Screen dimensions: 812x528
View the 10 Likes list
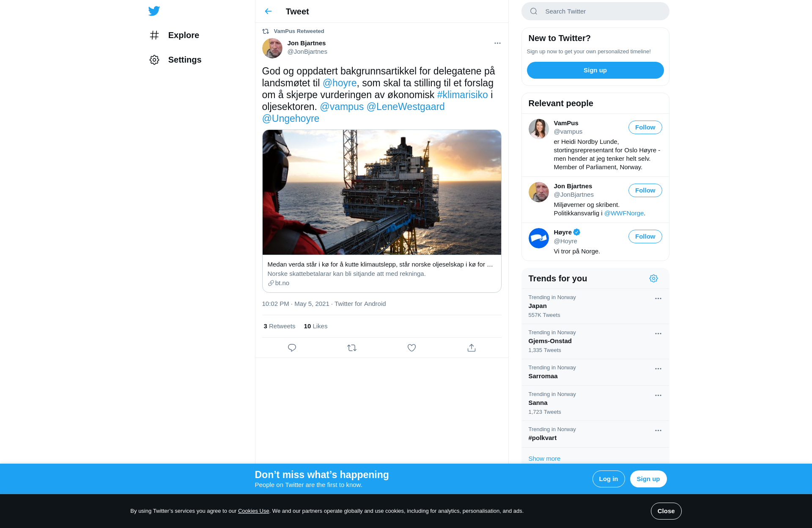coord(315,326)
